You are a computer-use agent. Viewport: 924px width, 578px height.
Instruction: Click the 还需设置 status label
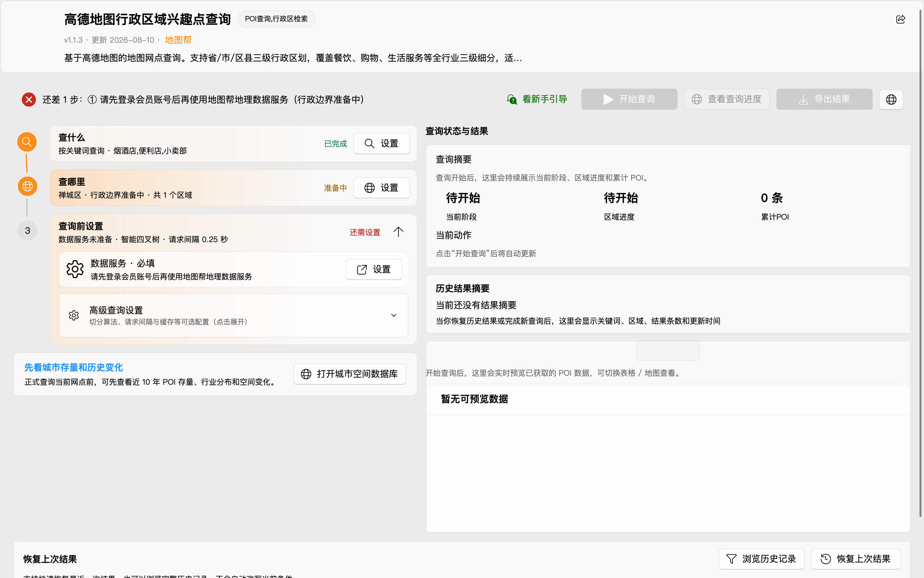365,232
